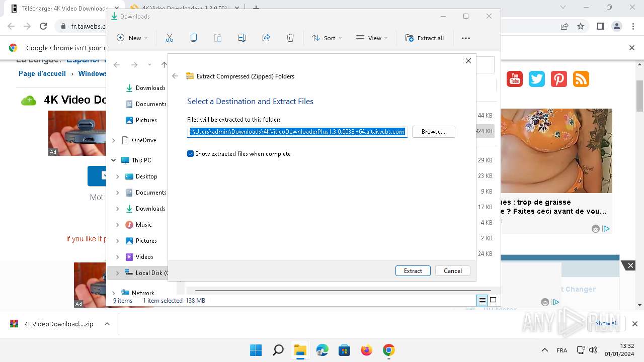The width and height of the screenshot is (644, 362).
Task: Click Extract all in Explorer toolbar
Action: [x=425, y=38]
